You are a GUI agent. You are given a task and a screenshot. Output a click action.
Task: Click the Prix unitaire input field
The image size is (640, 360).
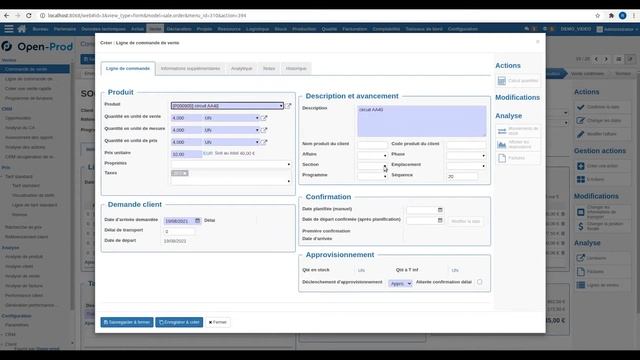(186, 154)
